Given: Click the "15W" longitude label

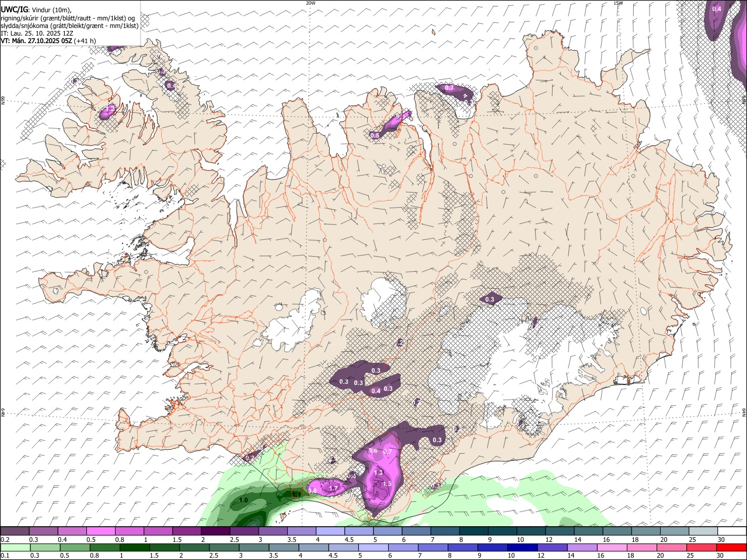Looking at the screenshot, I should coord(619,3).
